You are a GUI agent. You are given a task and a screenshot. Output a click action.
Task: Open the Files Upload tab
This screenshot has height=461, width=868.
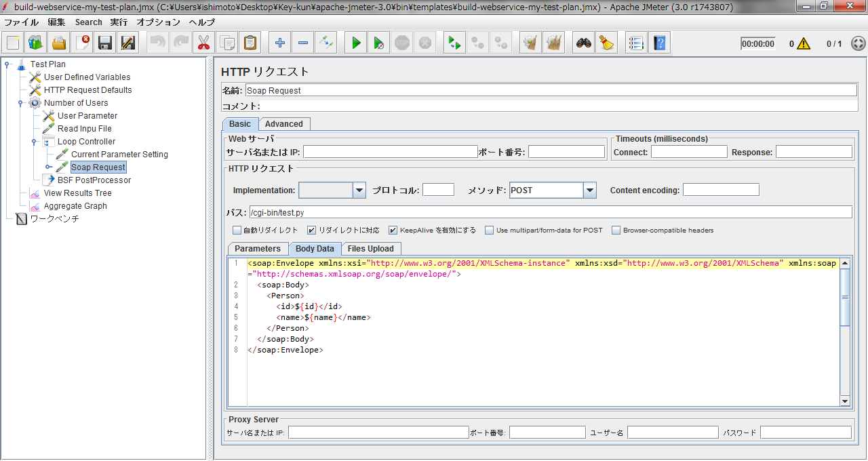(x=371, y=249)
